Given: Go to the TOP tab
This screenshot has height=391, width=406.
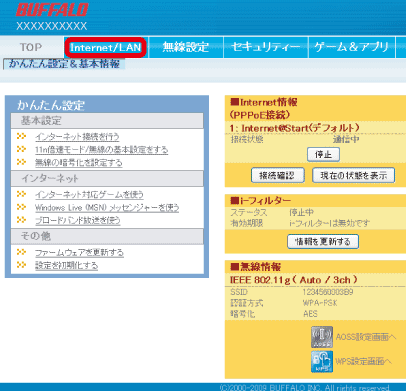Looking at the screenshot, I should pos(31,47).
